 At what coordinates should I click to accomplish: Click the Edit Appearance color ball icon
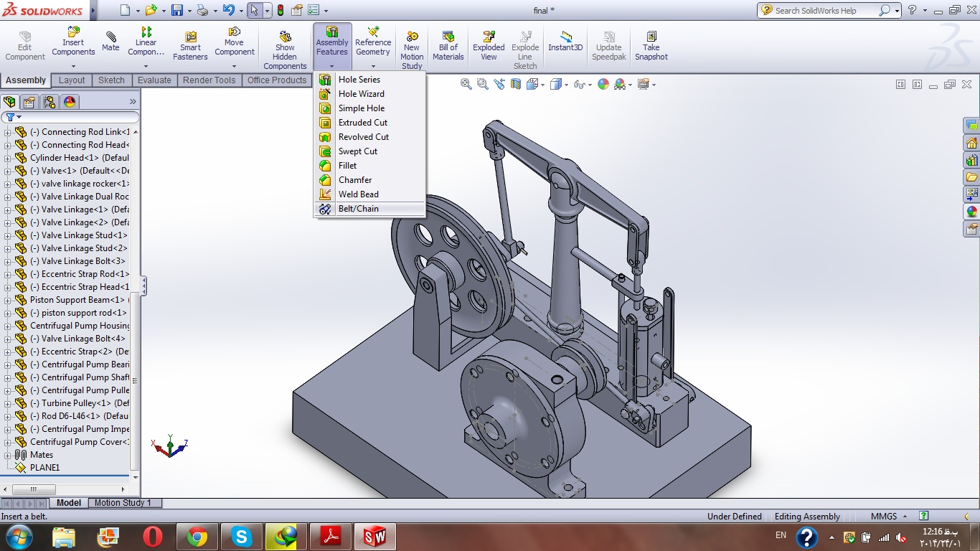[603, 84]
